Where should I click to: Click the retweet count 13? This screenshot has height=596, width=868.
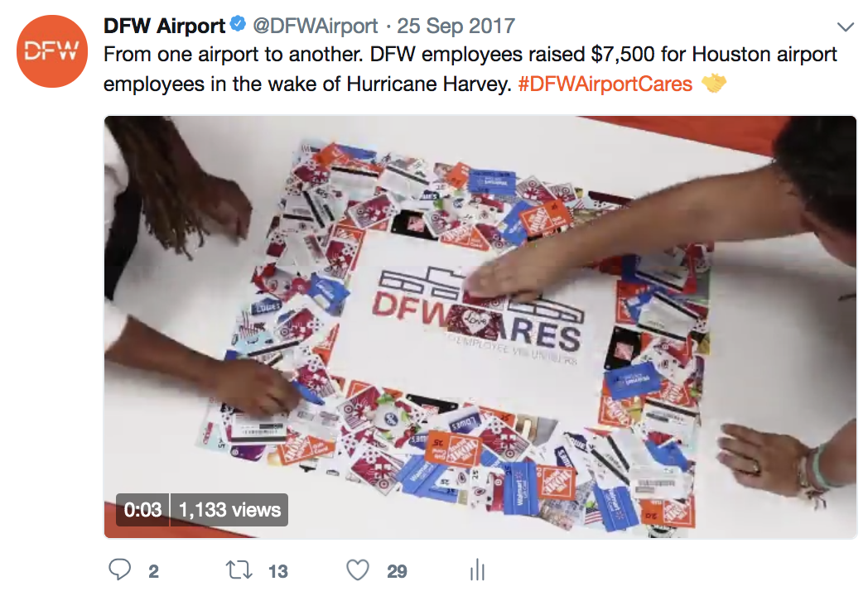[278, 571]
